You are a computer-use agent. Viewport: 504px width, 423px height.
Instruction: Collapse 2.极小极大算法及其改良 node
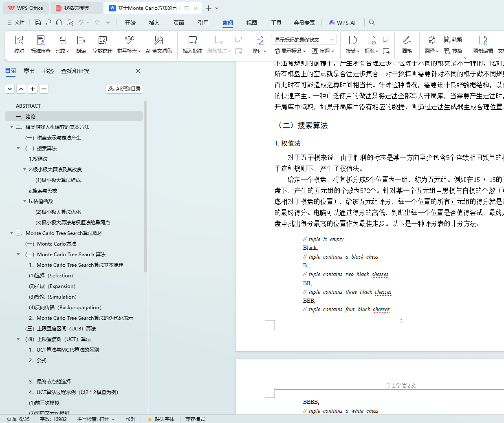click(24, 169)
